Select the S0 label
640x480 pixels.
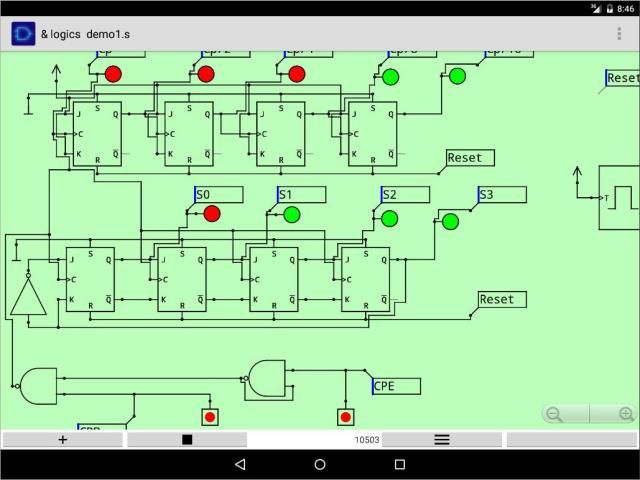218,194
